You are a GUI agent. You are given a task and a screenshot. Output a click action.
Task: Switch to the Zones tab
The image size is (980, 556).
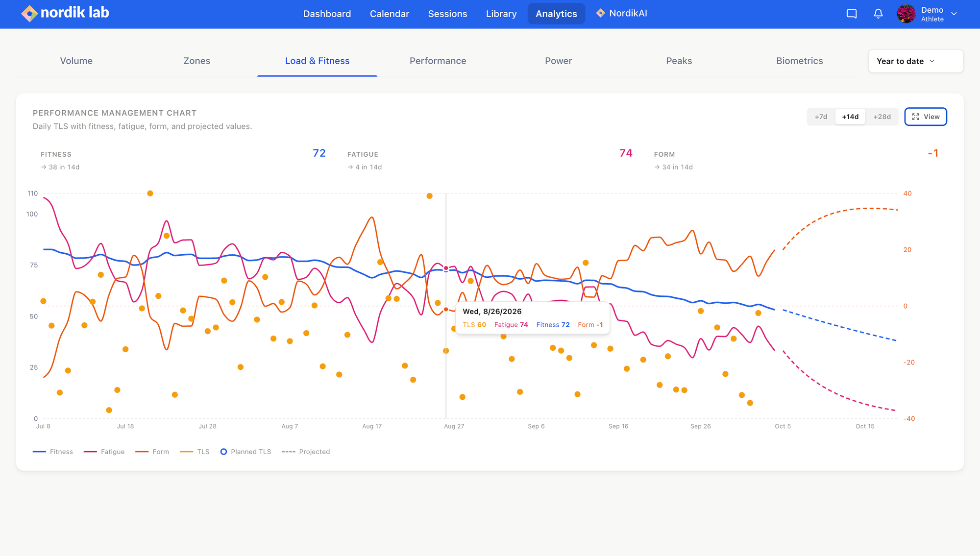coord(197,61)
